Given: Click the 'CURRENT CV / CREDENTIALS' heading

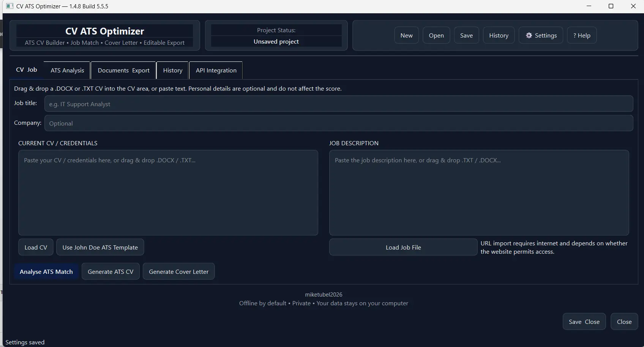Looking at the screenshot, I should [58, 143].
